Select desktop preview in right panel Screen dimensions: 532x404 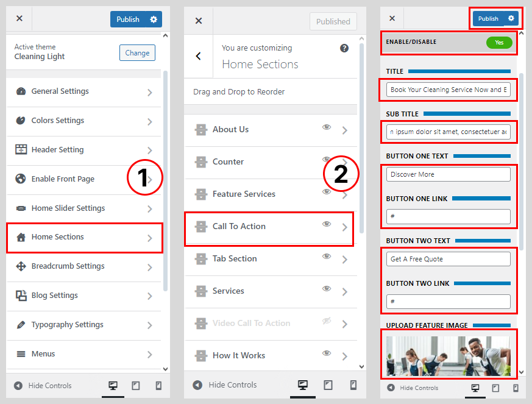click(x=475, y=388)
